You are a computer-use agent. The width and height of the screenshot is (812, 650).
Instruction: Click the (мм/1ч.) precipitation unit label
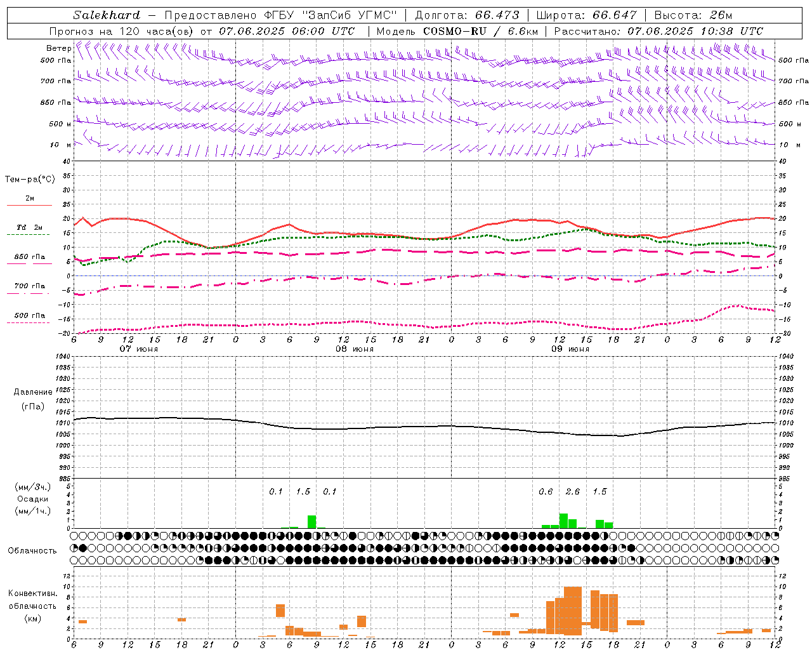click(33, 510)
